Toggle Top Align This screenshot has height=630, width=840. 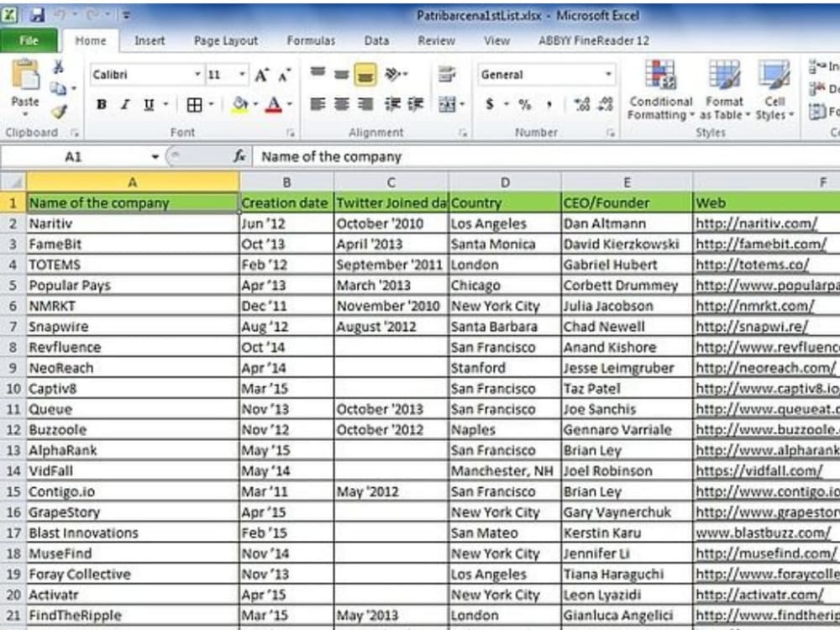click(x=318, y=73)
